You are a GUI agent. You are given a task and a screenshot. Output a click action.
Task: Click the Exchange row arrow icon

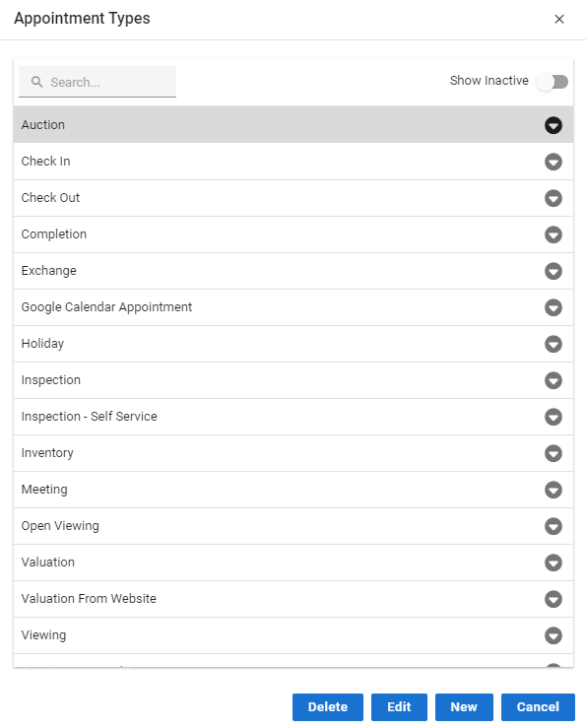pyautogui.click(x=553, y=271)
